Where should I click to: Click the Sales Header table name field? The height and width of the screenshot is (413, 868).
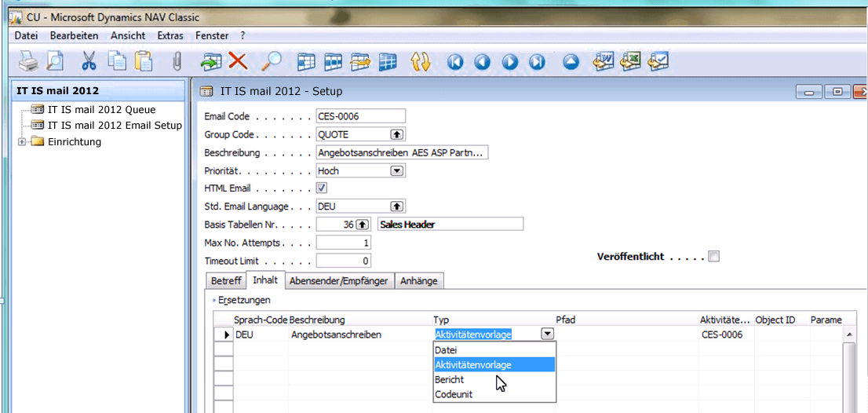tap(450, 225)
